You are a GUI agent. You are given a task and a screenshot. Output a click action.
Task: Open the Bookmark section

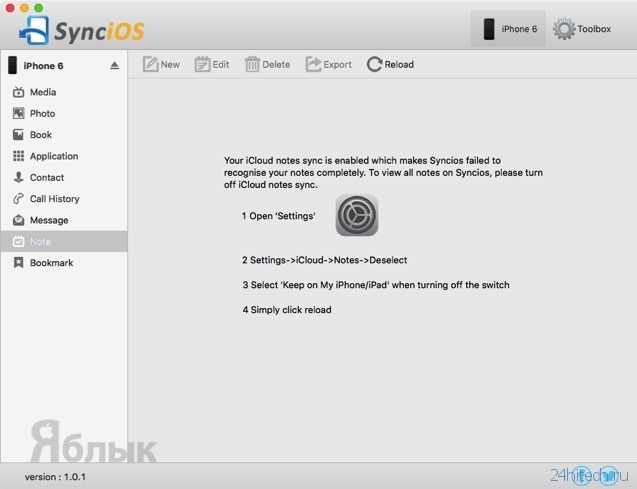pos(64,263)
